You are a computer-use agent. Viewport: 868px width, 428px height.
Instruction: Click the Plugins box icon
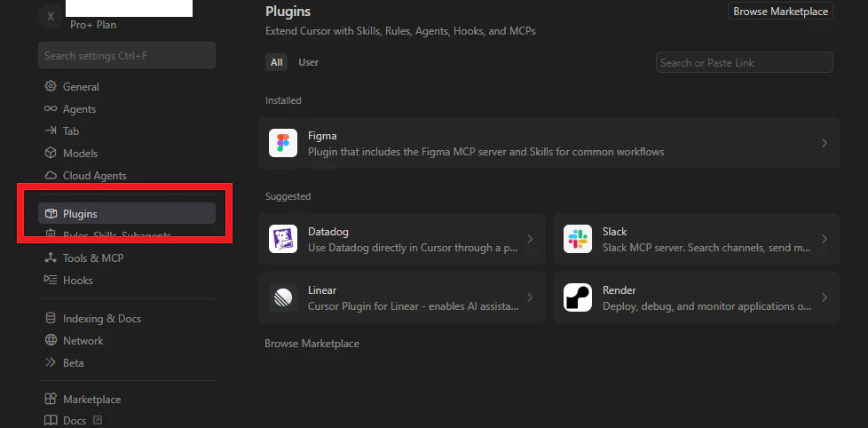tap(51, 213)
